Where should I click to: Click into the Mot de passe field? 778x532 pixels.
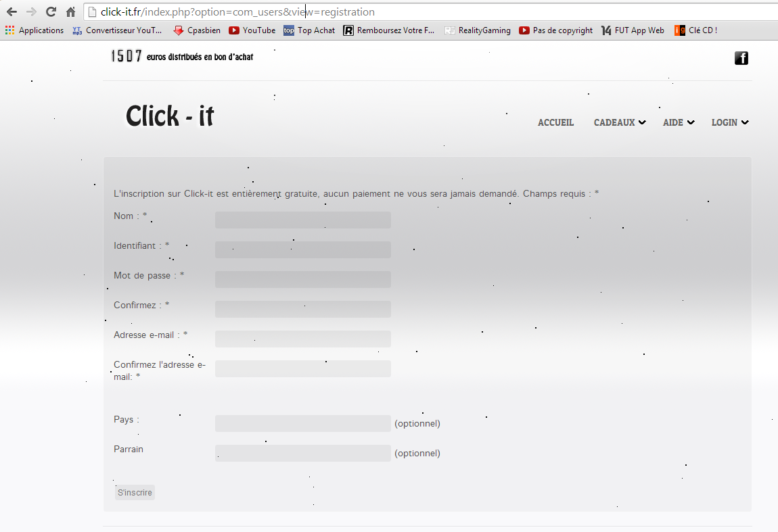coord(302,280)
